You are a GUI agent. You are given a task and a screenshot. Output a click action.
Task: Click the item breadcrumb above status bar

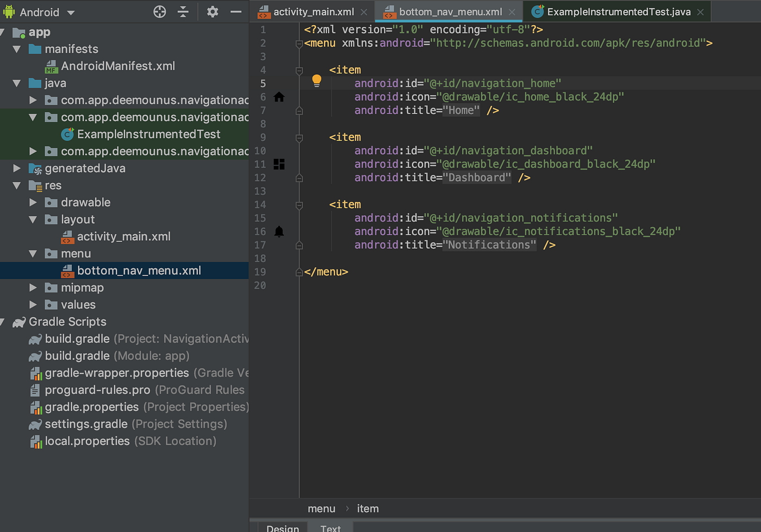[367, 508]
